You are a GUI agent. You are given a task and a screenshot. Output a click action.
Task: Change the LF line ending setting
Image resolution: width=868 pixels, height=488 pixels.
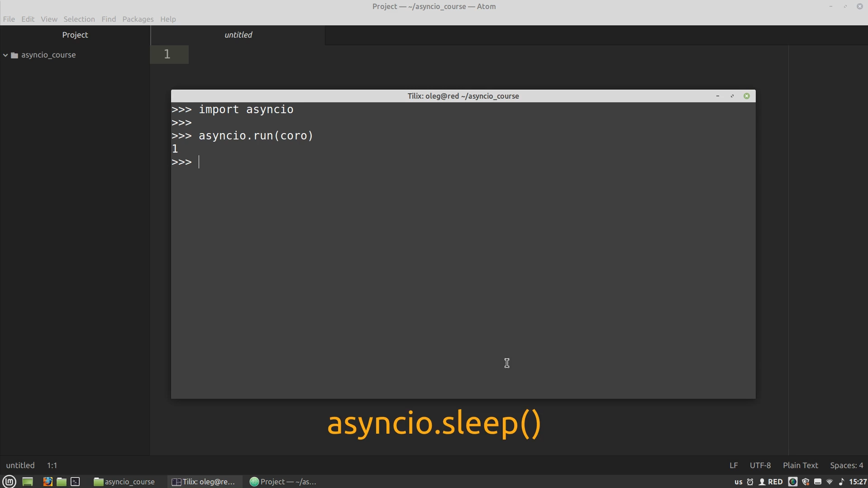coord(734,465)
